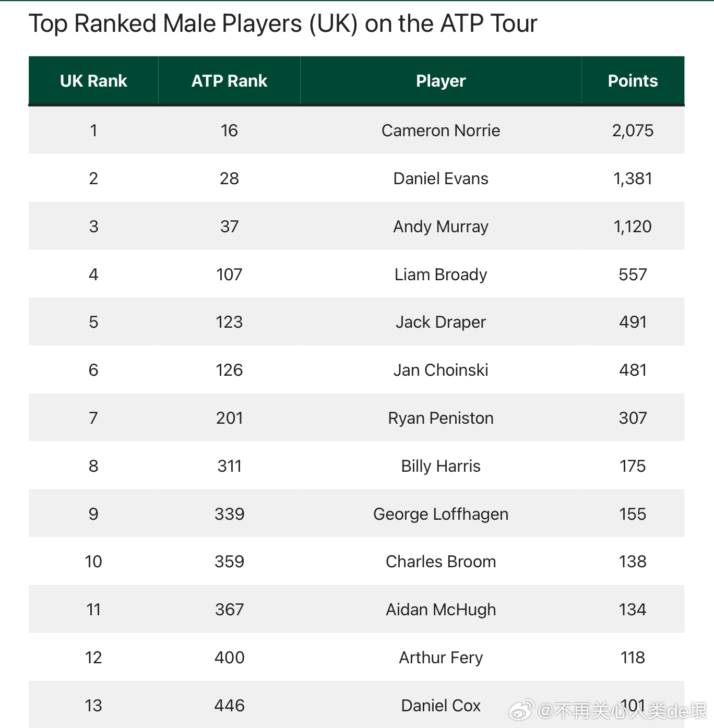The height and width of the screenshot is (728, 714).
Task: Click player name Charles Broom
Action: pyautogui.click(x=441, y=562)
